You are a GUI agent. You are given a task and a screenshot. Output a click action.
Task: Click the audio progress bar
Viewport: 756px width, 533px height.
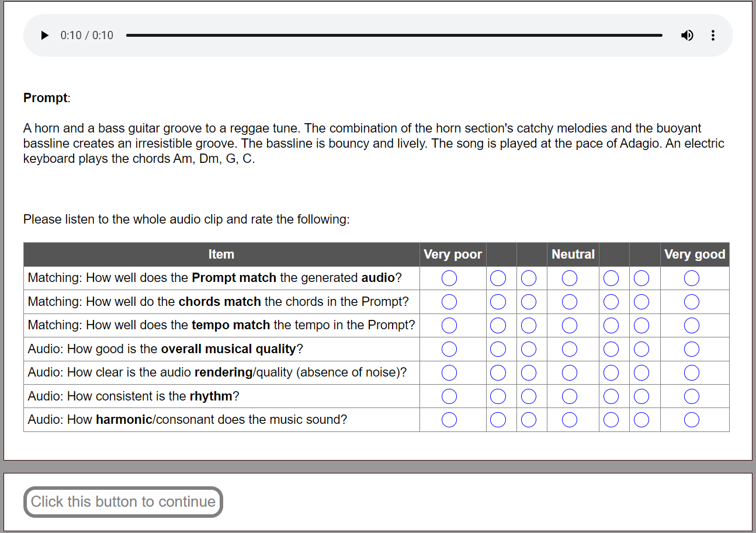coord(394,36)
